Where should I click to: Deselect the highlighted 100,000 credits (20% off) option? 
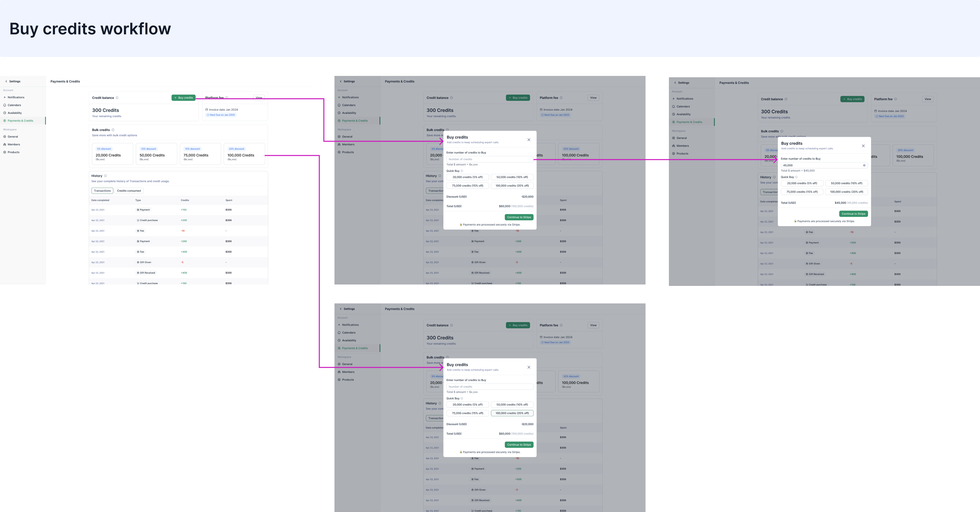click(x=512, y=413)
